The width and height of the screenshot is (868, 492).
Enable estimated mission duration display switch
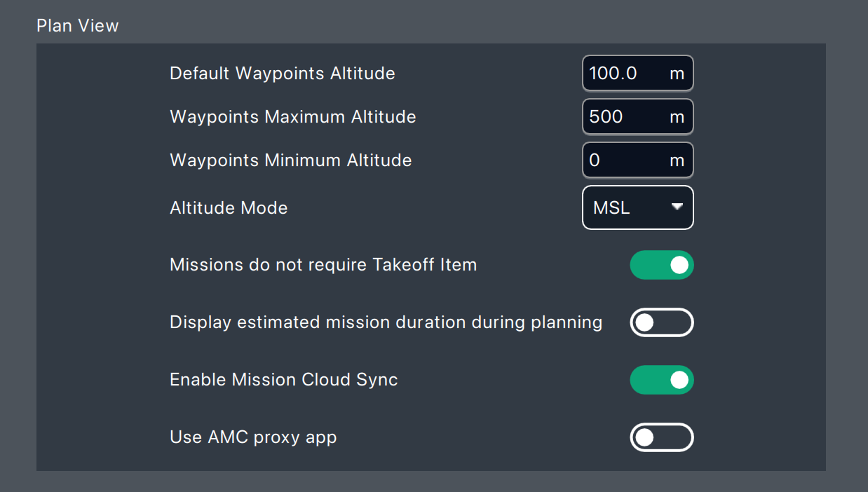pos(661,322)
